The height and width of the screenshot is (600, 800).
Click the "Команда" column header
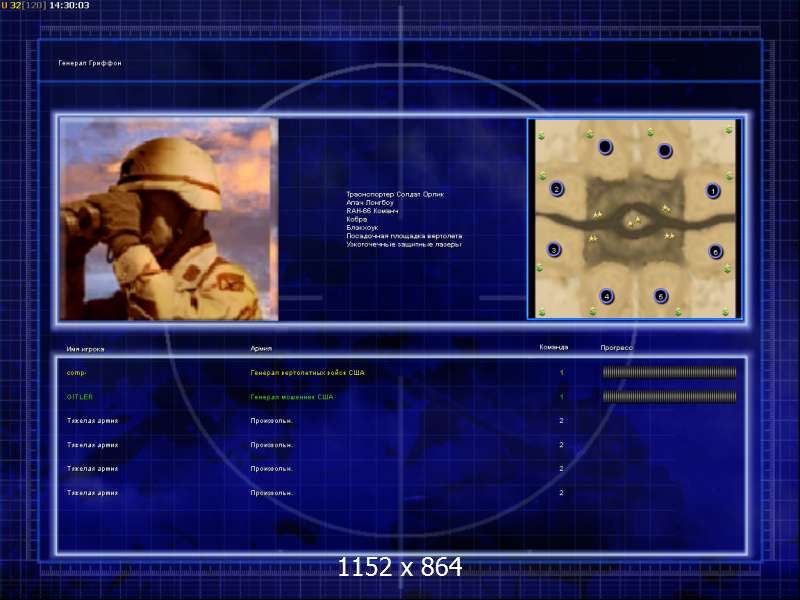(x=554, y=347)
